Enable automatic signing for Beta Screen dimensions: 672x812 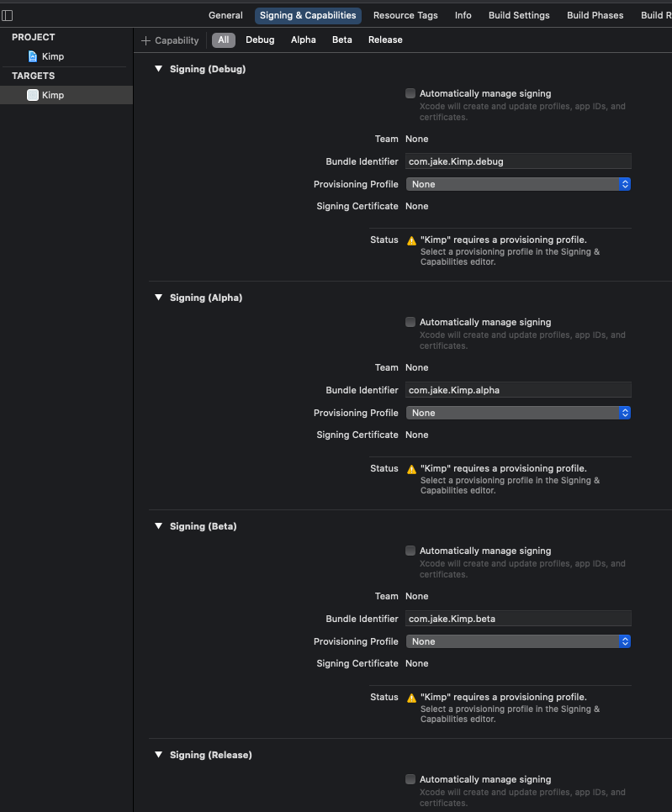(x=410, y=551)
